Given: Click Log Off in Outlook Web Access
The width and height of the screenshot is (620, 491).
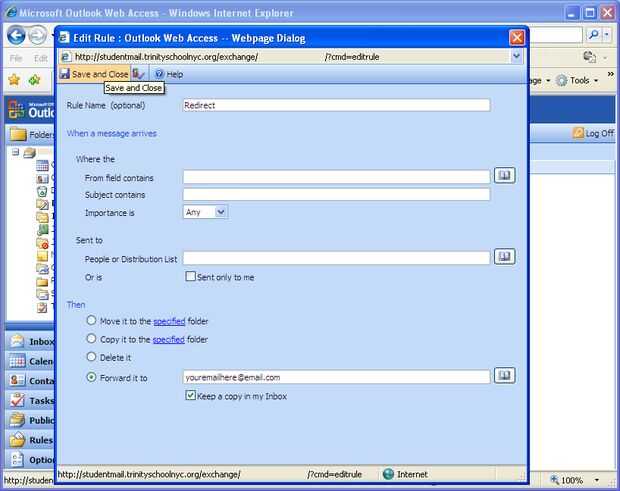Looking at the screenshot, I should click(599, 134).
